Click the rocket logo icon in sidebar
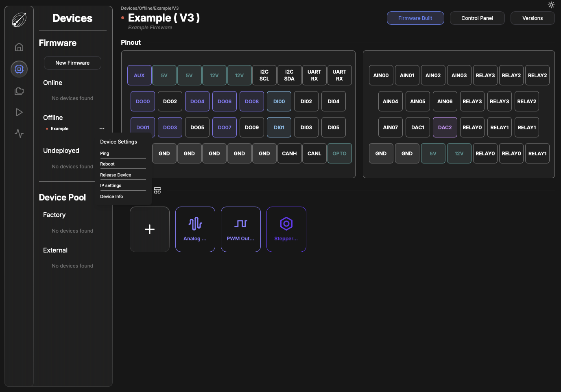 coord(19,20)
